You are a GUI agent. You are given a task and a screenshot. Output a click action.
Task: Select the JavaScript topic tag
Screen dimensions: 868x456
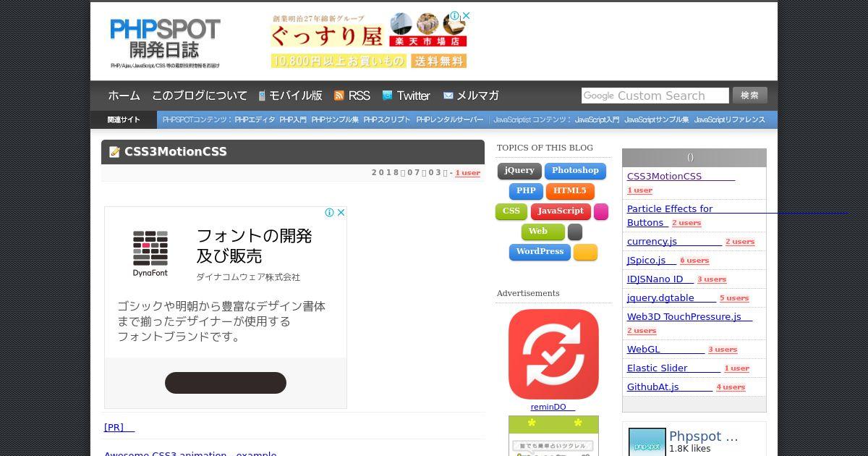pyautogui.click(x=561, y=212)
